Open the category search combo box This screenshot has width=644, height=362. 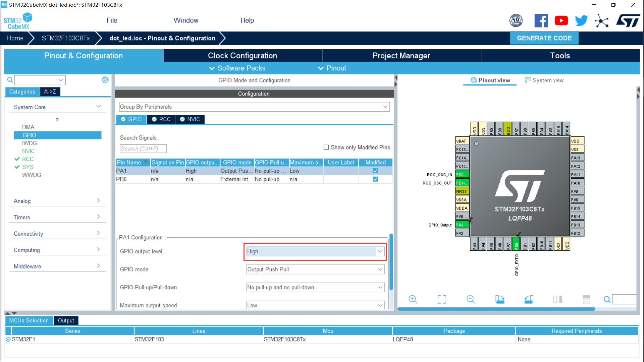40,80
